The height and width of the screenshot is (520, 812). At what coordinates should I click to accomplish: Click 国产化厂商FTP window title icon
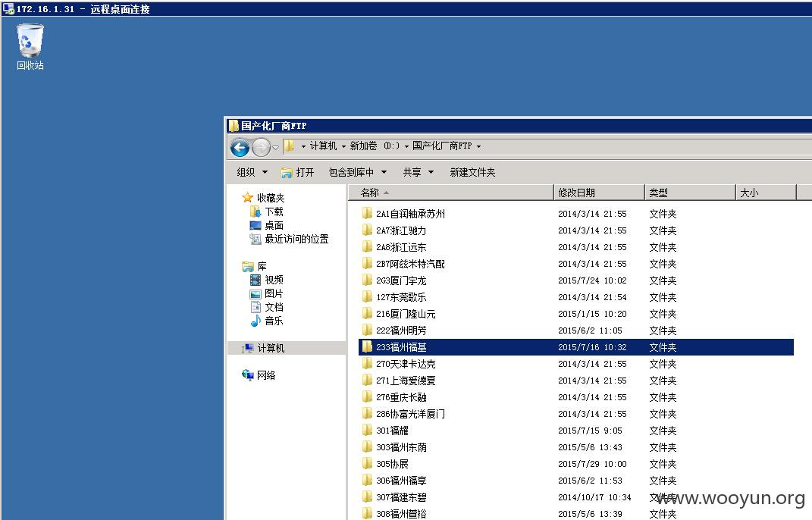234,125
